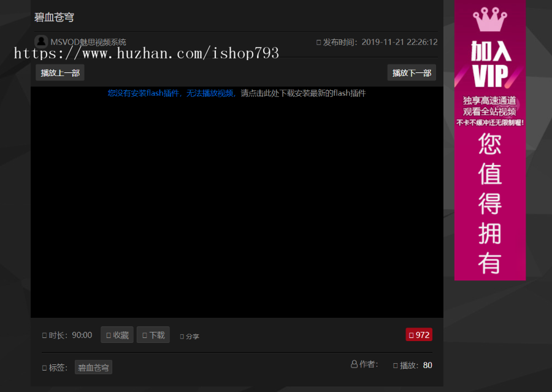The width and height of the screenshot is (552, 392).
Task: Add video to favorites (收藏)
Action: (117, 335)
